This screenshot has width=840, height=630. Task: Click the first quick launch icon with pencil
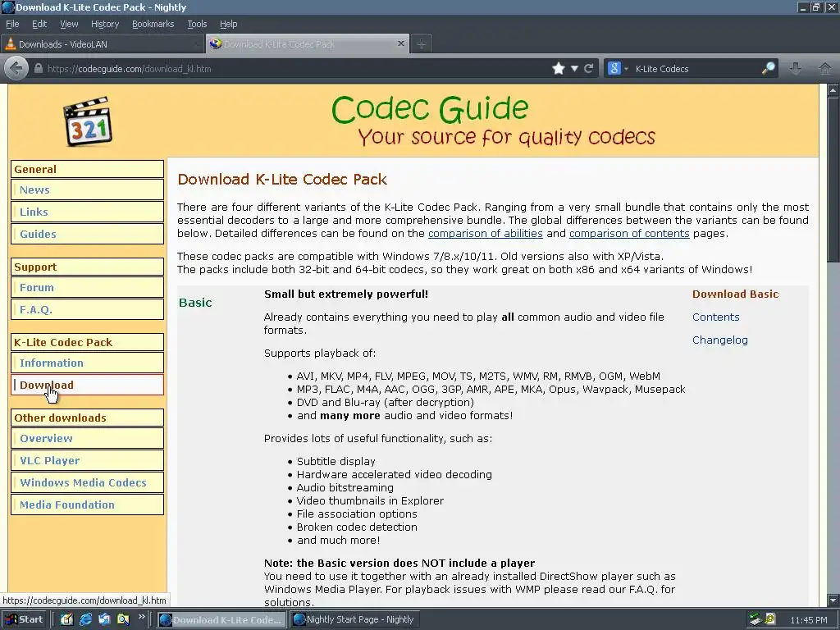click(66, 619)
